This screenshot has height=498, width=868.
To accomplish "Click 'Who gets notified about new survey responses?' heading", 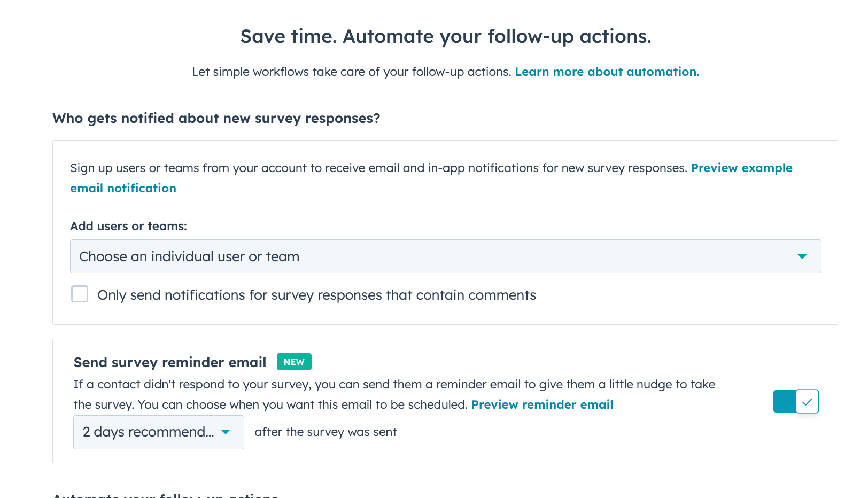I will pos(216,118).
